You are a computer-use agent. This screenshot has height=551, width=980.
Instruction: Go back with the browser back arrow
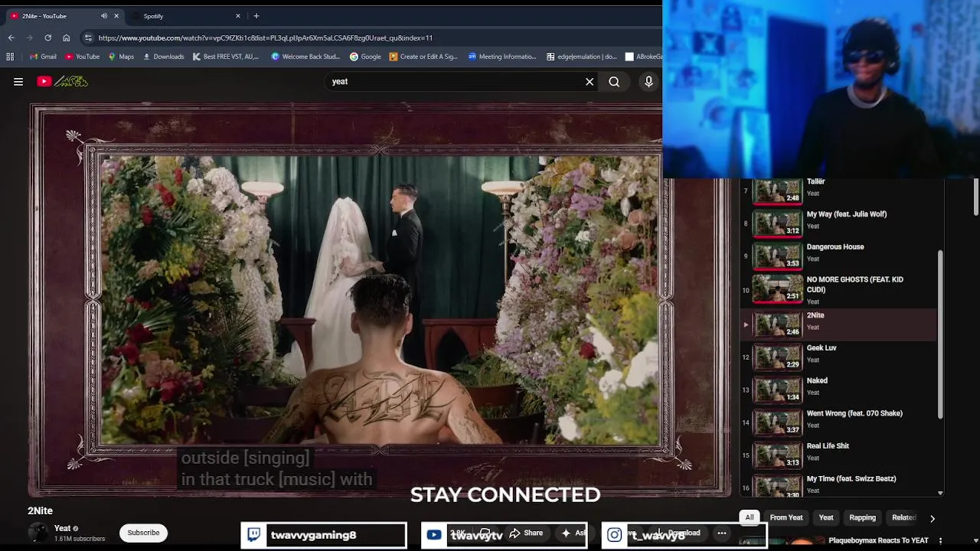coord(11,37)
